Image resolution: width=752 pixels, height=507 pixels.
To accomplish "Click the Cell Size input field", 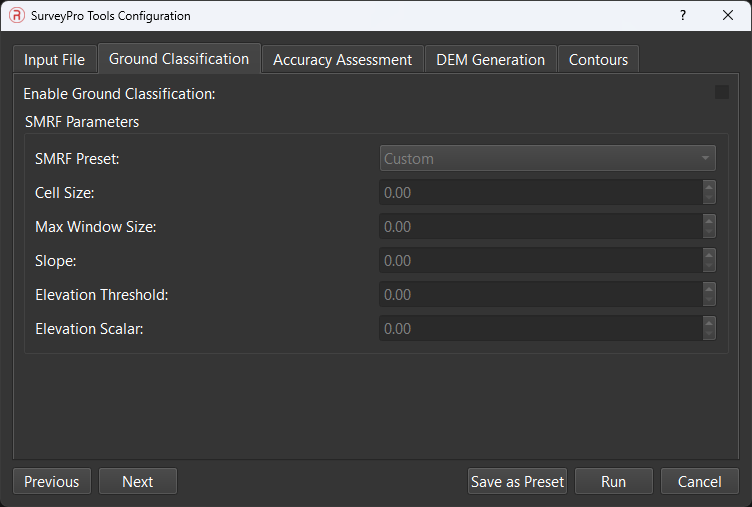I will coord(539,193).
